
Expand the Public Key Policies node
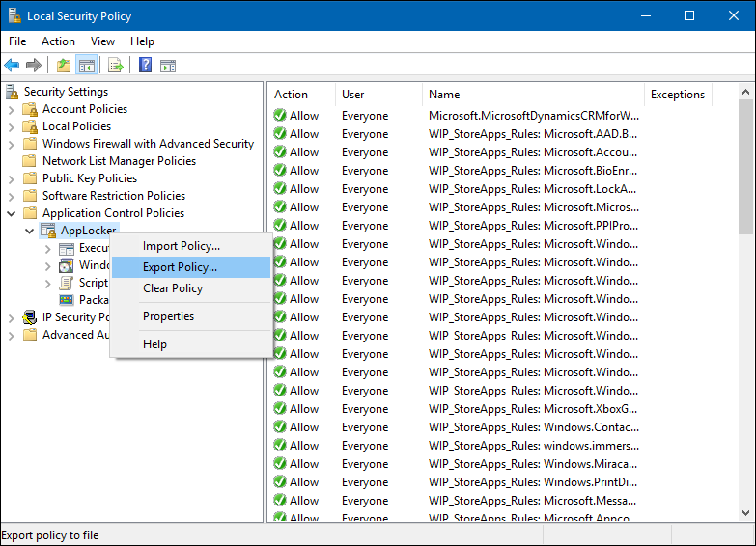12,178
